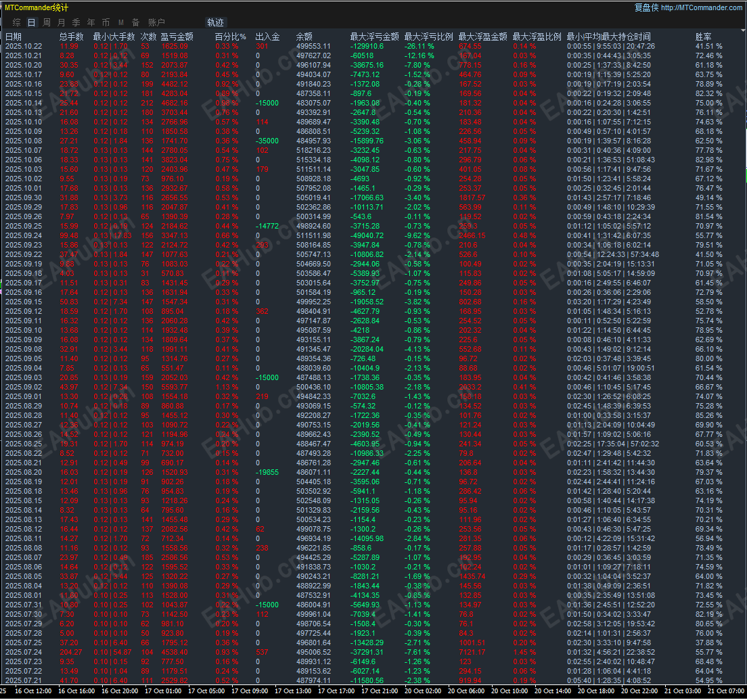747x700 pixels.
Task: Click the 17 Oct 09:00 time axis label
Action: coord(250,691)
